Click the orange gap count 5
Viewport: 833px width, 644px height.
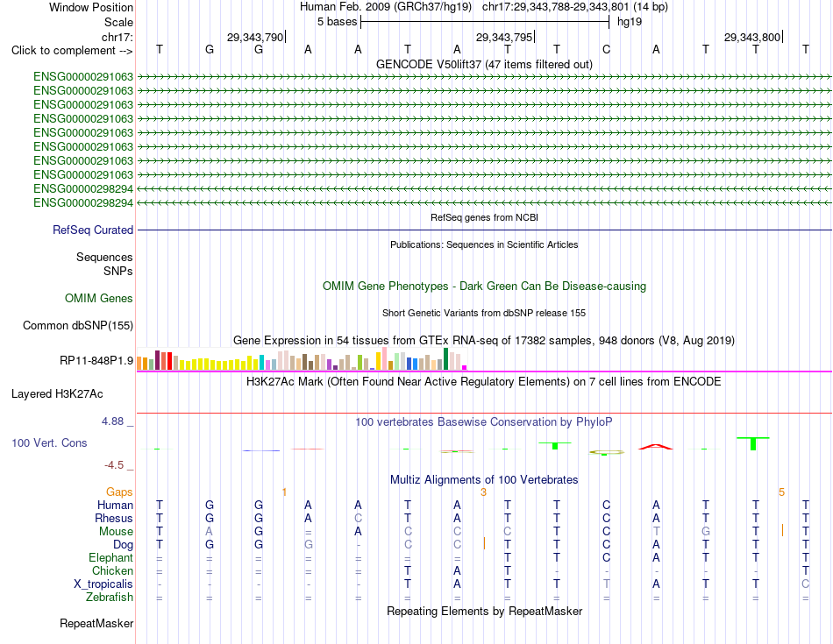pos(781,492)
